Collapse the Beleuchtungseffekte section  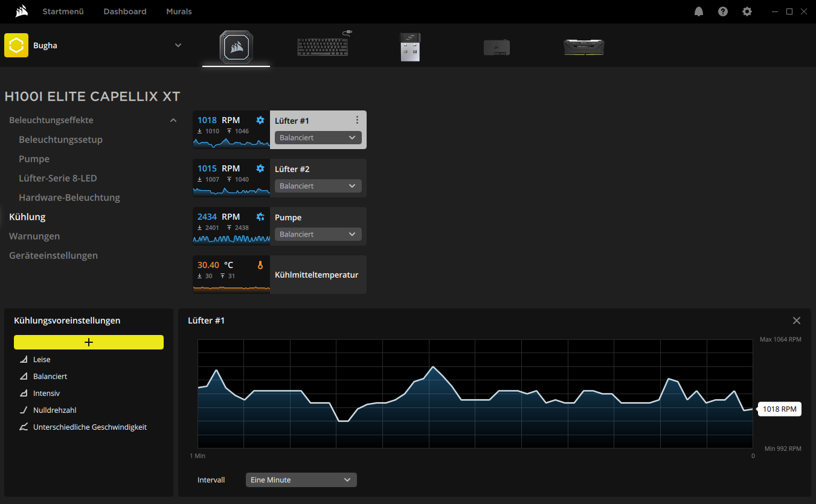[x=173, y=120]
